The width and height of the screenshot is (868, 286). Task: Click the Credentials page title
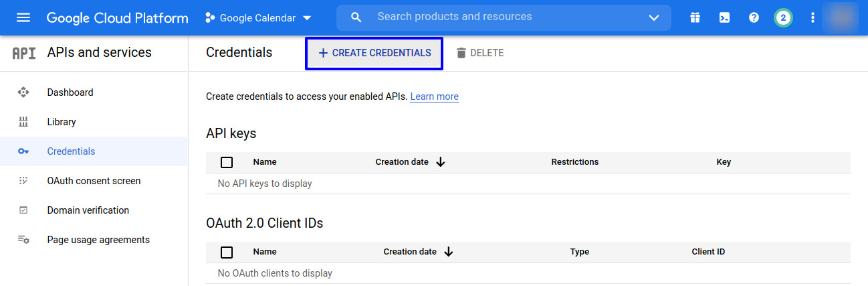pos(239,52)
